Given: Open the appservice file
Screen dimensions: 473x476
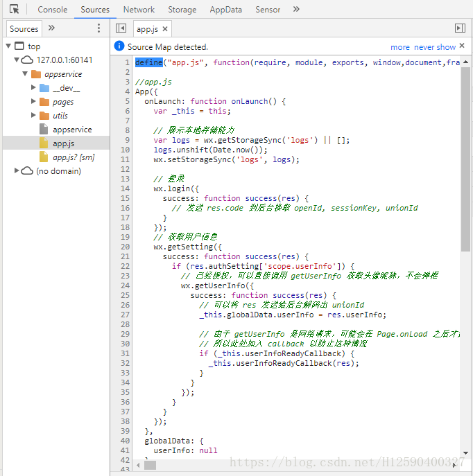Looking at the screenshot, I should coord(72,130).
